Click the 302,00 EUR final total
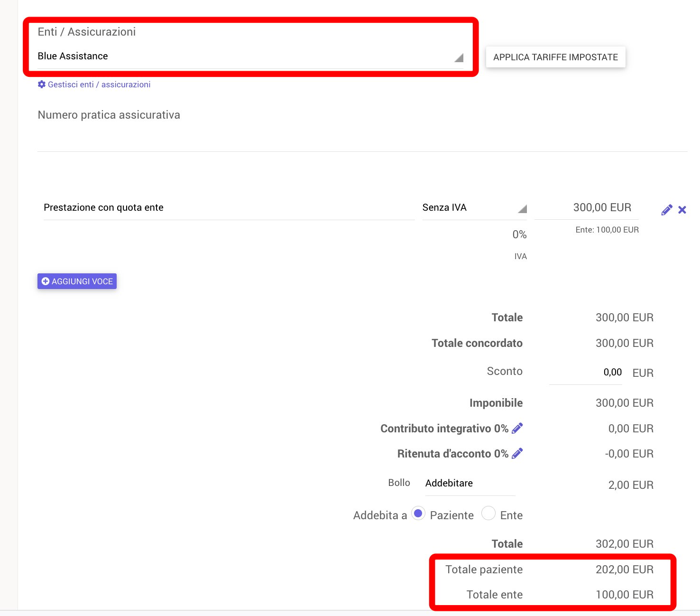This screenshot has width=700, height=616. point(625,544)
